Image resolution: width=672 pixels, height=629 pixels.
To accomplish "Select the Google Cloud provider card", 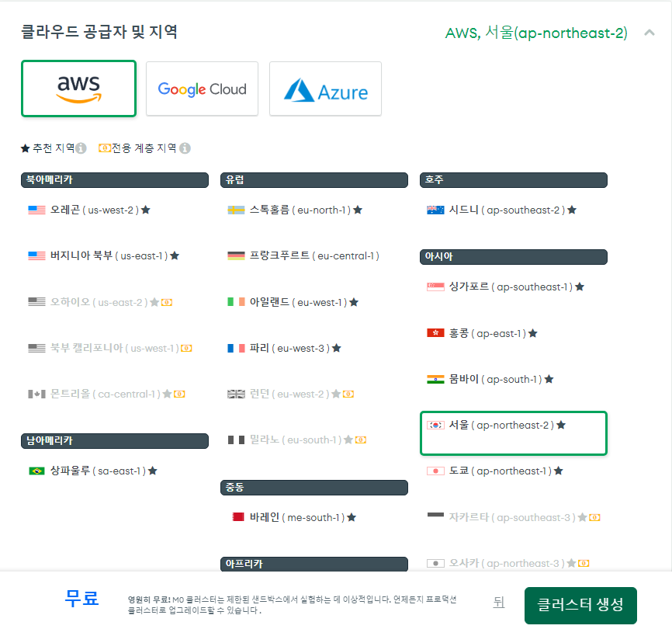I will point(202,89).
